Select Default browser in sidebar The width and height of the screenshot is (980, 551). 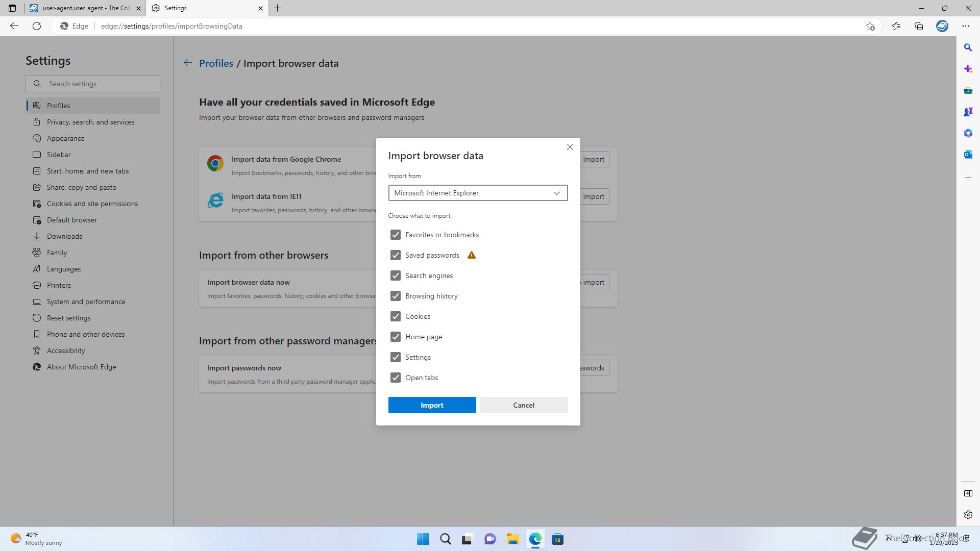[x=93, y=220]
